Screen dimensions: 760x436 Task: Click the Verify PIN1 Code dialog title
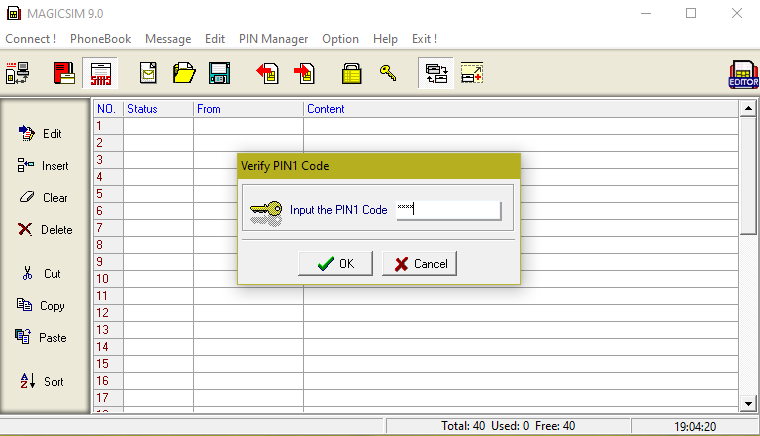click(285, 166)
